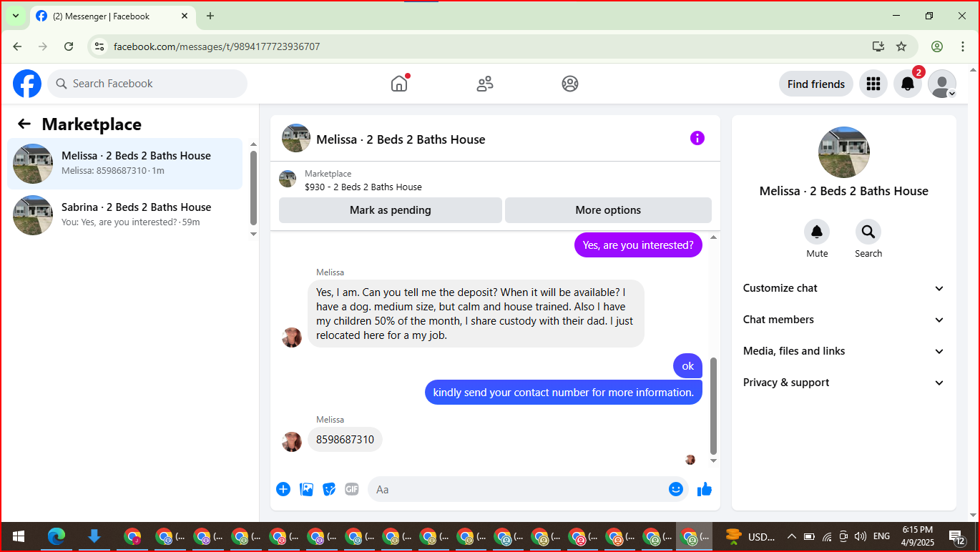Click the Search Facebook field
The image size is (980, 552).
[x=147, y=84]
